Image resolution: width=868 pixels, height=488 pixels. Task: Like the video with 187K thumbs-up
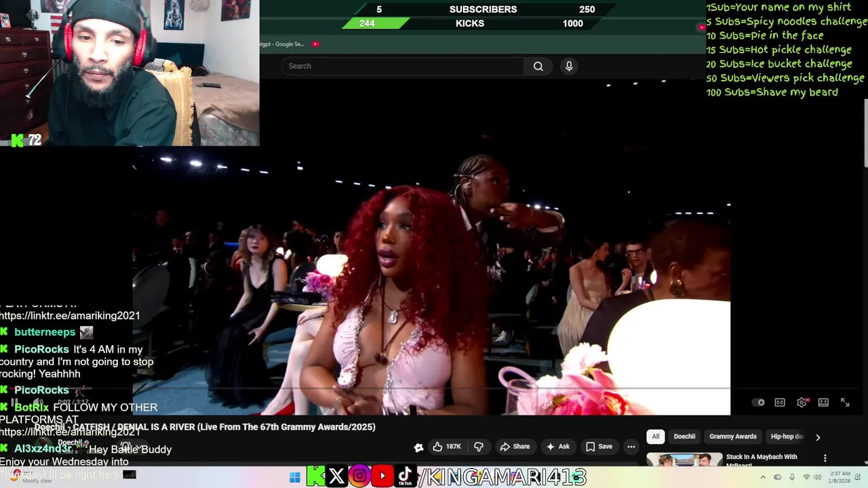tap(447, 447)
